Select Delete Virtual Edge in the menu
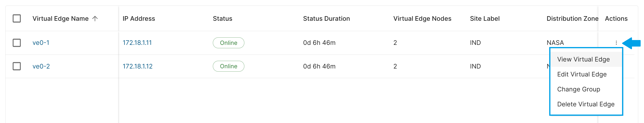This screenshot has height=123, width=644. [x=586, y=104]
